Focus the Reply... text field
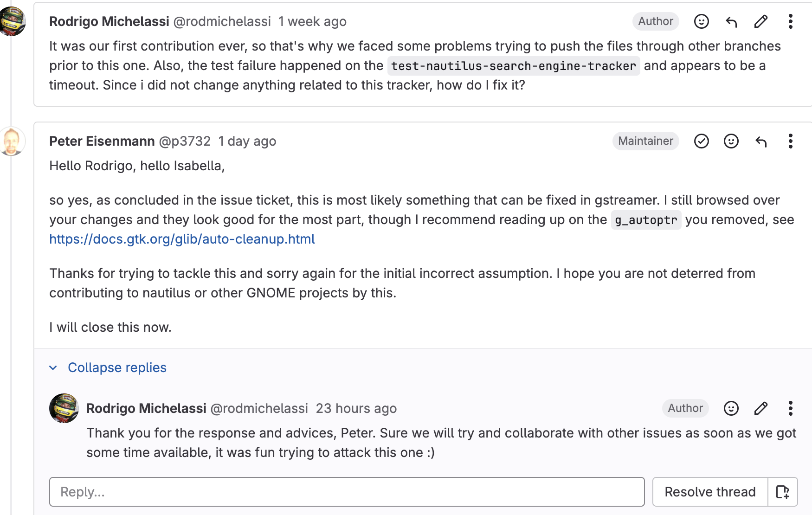 (347, 492)
